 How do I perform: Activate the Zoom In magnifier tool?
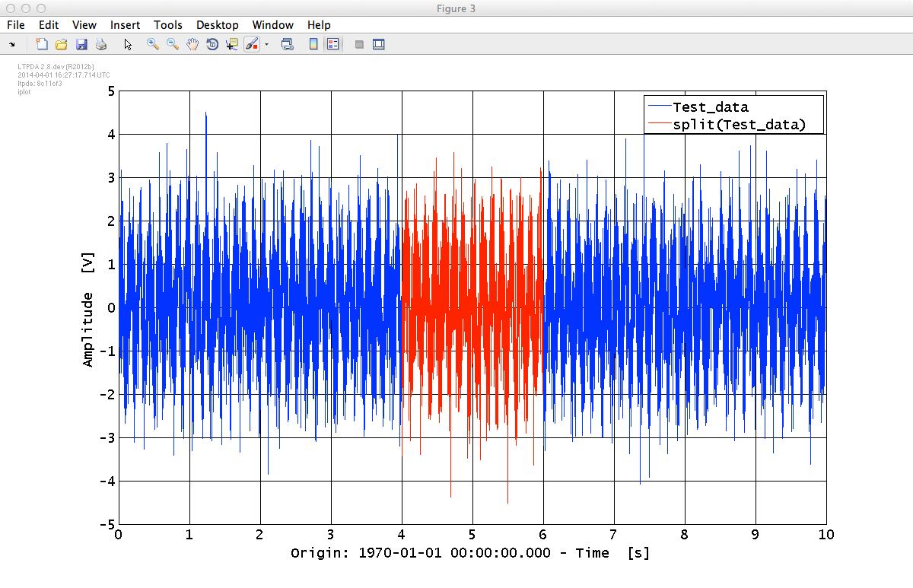153,44
